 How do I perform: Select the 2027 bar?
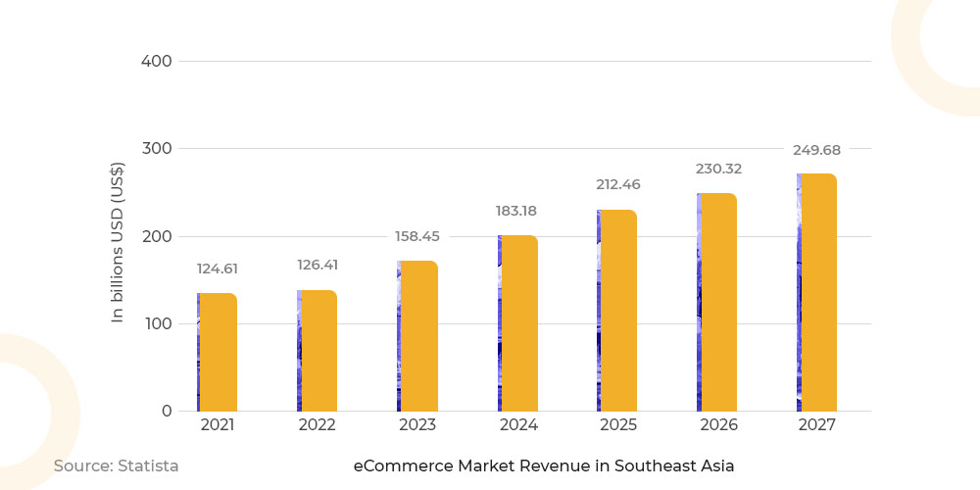click(x=817, y=292)
